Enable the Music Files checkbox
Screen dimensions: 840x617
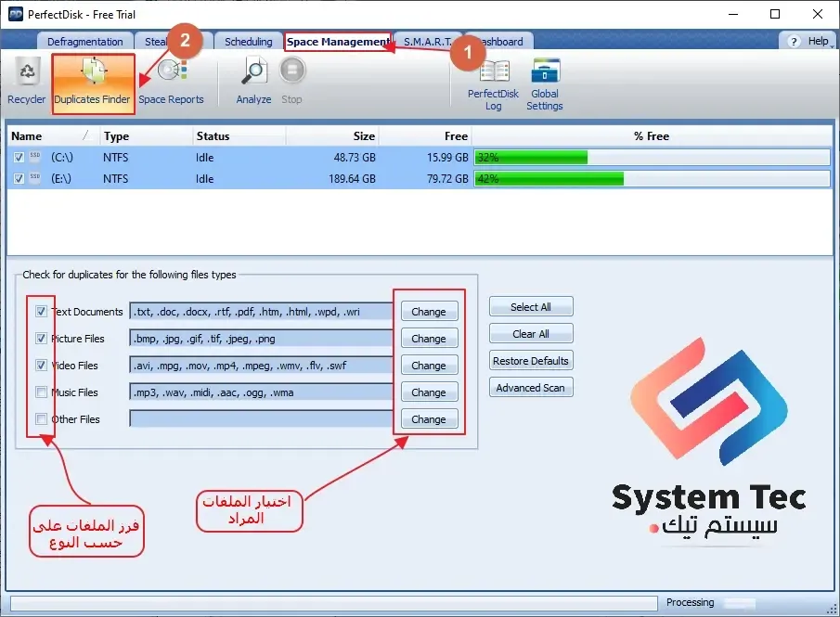click(x=41, y=392)
